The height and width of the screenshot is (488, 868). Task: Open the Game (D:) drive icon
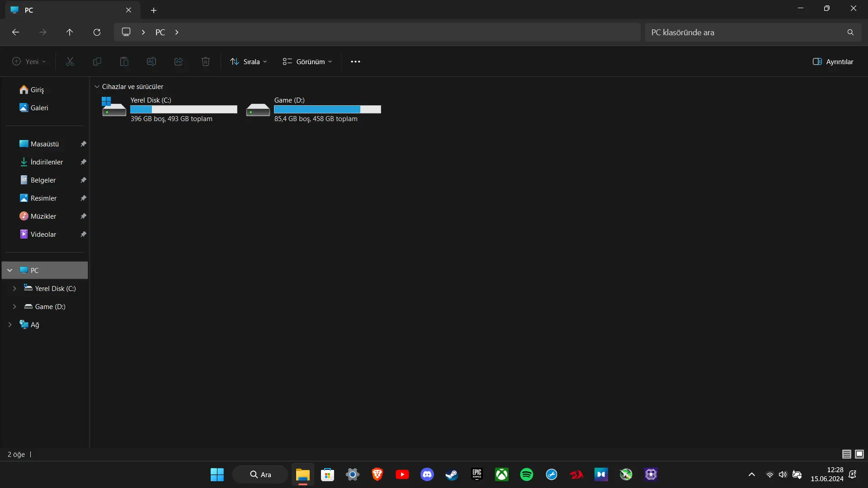(258, 109)
